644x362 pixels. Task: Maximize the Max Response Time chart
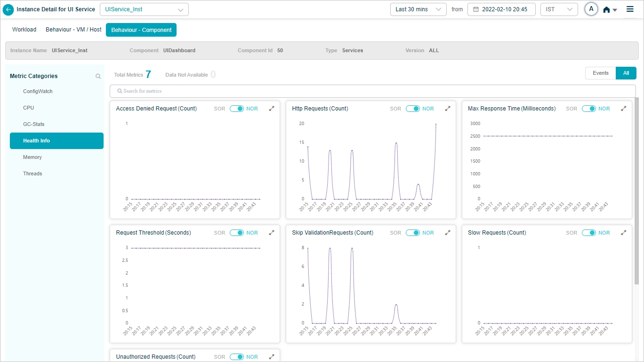[x=624, y=109]
